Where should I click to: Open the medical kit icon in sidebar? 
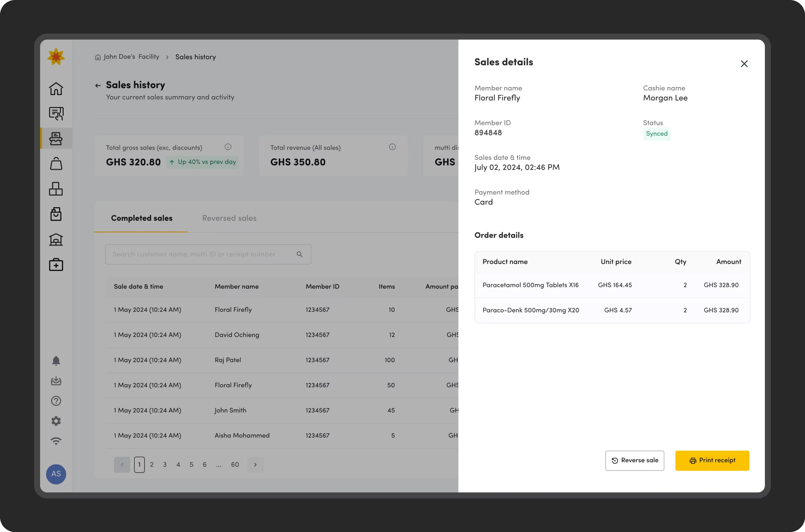coord(56,265)
